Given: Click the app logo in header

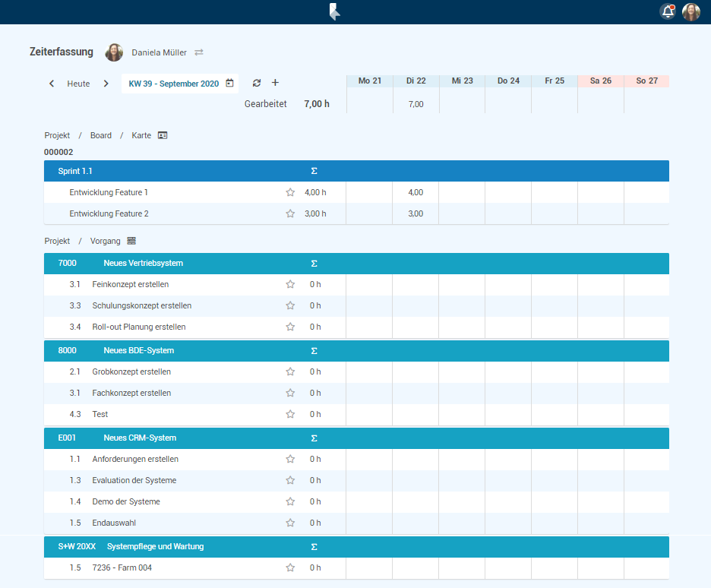Looking at the screenshot, I should tap(334, 12).
